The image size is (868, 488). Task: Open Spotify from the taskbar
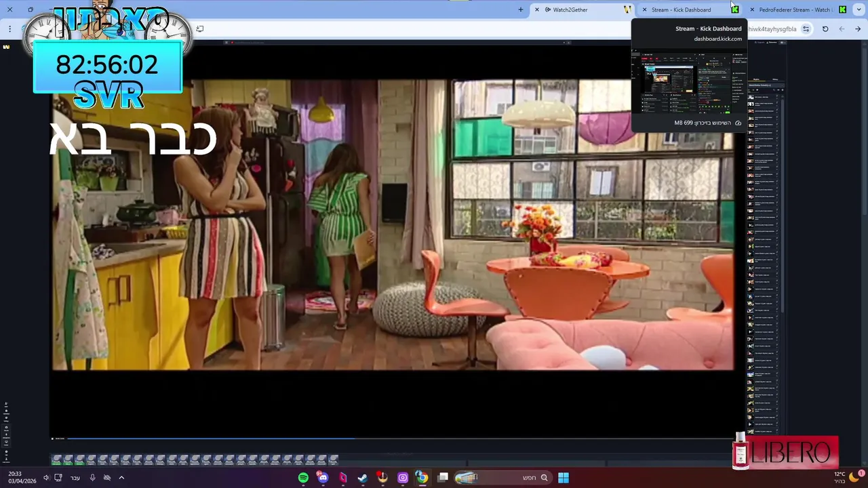click(303, 478)
